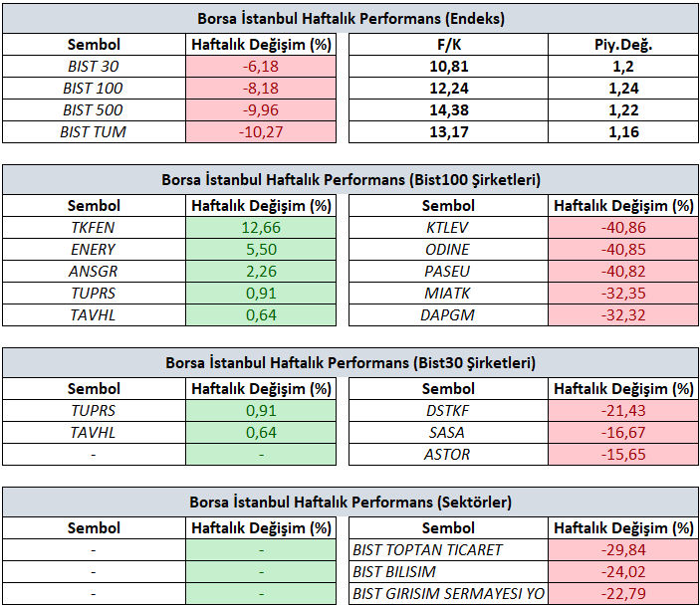Select the ASTOR symbol cell
Viewport: 700px width, 606px height.
point(449,455)
